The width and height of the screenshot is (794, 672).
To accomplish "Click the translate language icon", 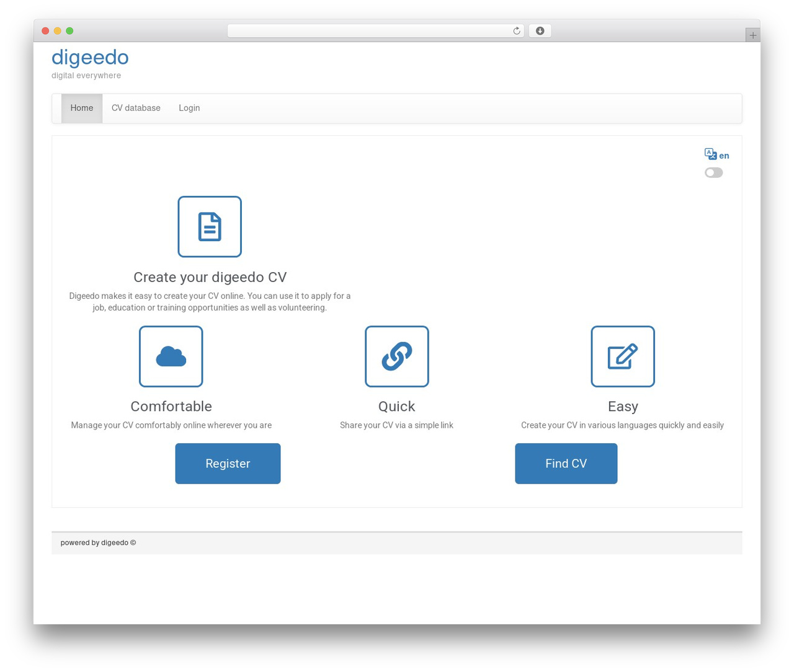I will 711,154.
